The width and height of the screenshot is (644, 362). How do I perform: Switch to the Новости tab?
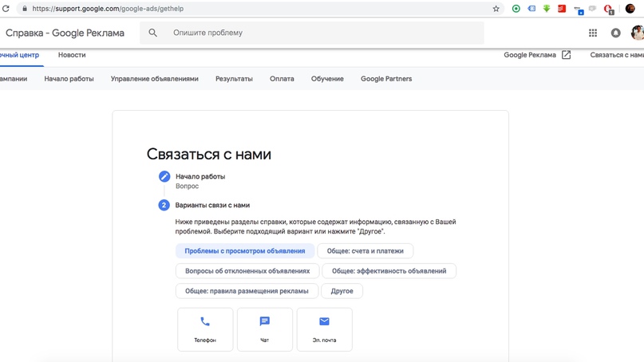coord(72,55)
